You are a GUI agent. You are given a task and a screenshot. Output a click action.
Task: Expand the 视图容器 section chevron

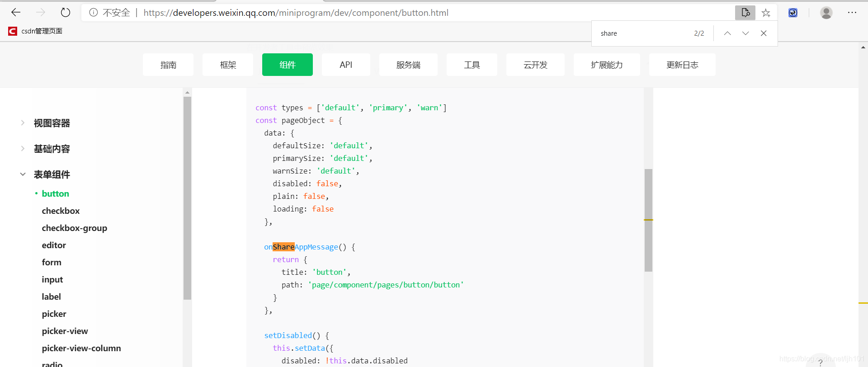point(23,123)
